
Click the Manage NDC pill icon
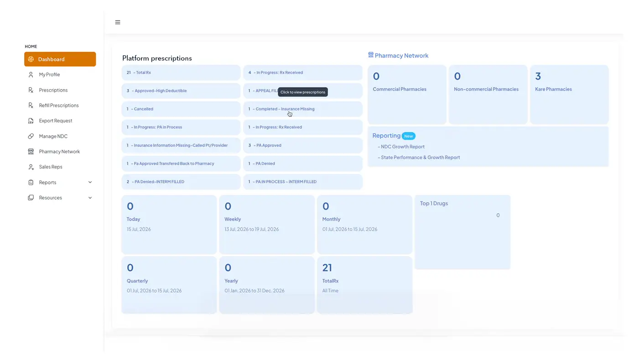coord(31,136)
